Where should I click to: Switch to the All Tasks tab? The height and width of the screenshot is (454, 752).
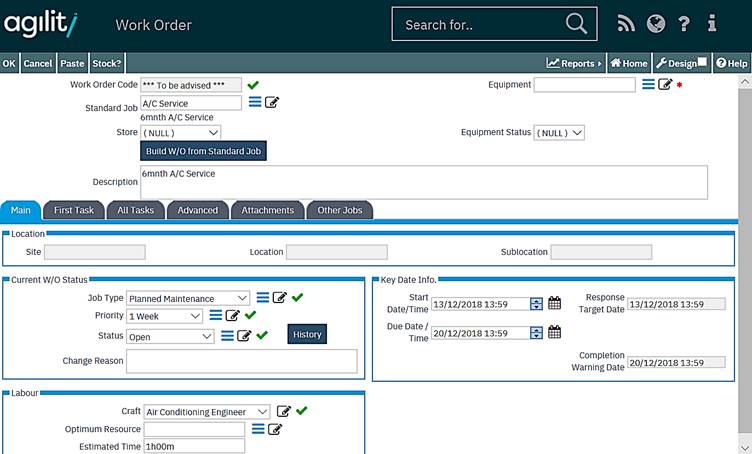pyautogui.click(x=136, y=210)
